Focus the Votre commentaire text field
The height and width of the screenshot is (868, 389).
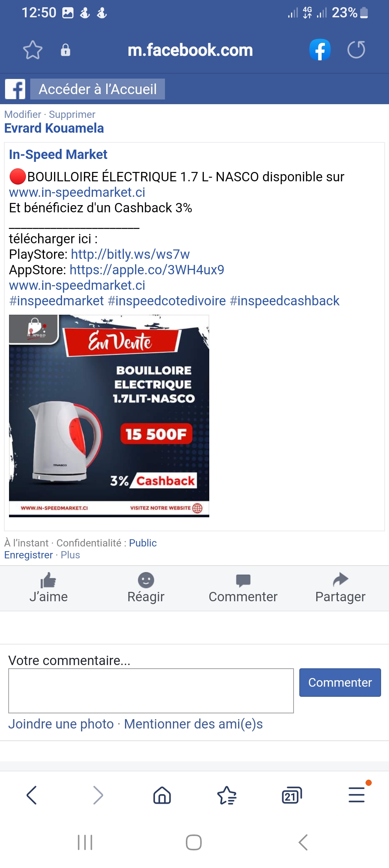click(x=151, y=691)
